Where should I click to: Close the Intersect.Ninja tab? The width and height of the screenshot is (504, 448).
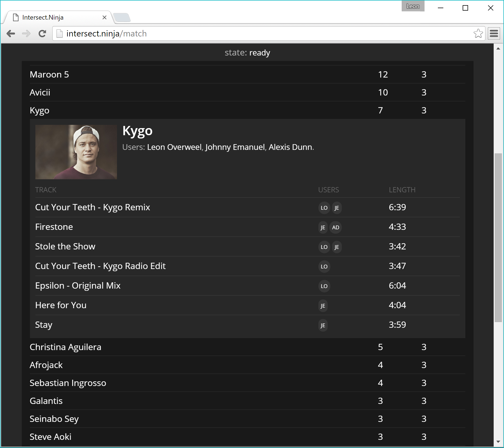pyautogui.click(x=105, y=17)
